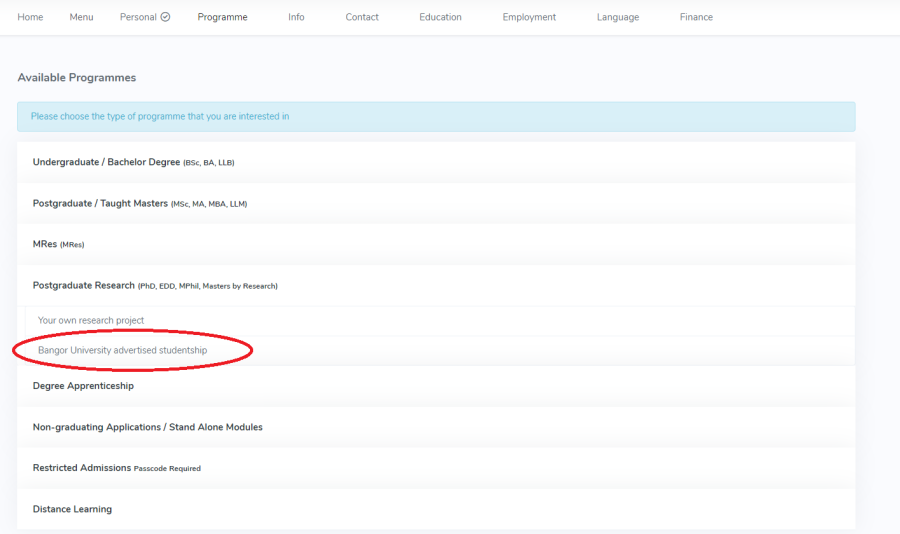Click the Available Programmes heading
This screenshot has width=900, height=534.
tap(76, 78)
